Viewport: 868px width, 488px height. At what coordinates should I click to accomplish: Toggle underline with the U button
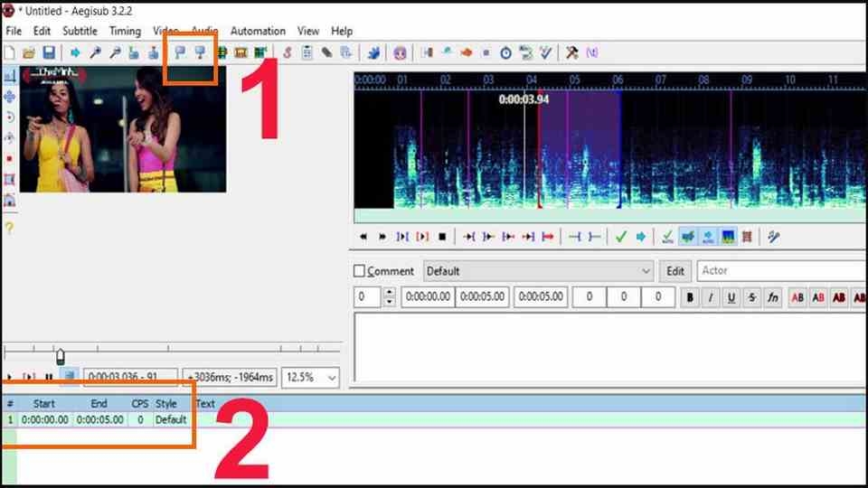pos(731,297)
